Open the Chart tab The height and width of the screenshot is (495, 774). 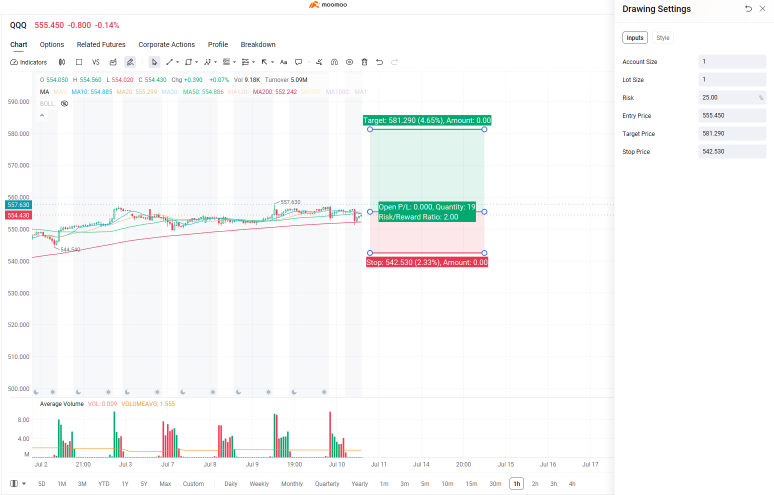click(19, 44)
